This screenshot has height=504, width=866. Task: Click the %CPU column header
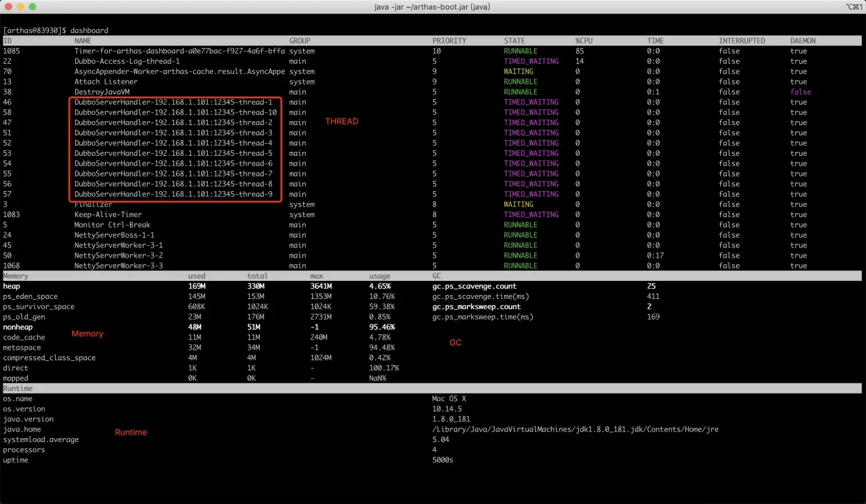pos(584,41)
